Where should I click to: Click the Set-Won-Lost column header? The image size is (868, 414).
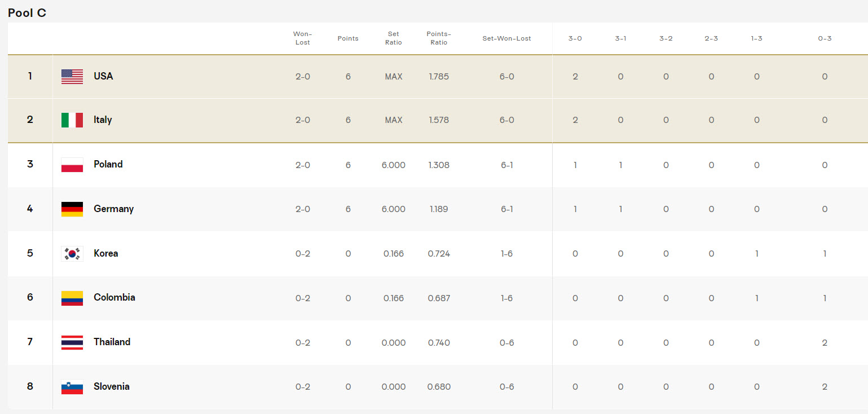pyautogui.click(x=506, y=38)
